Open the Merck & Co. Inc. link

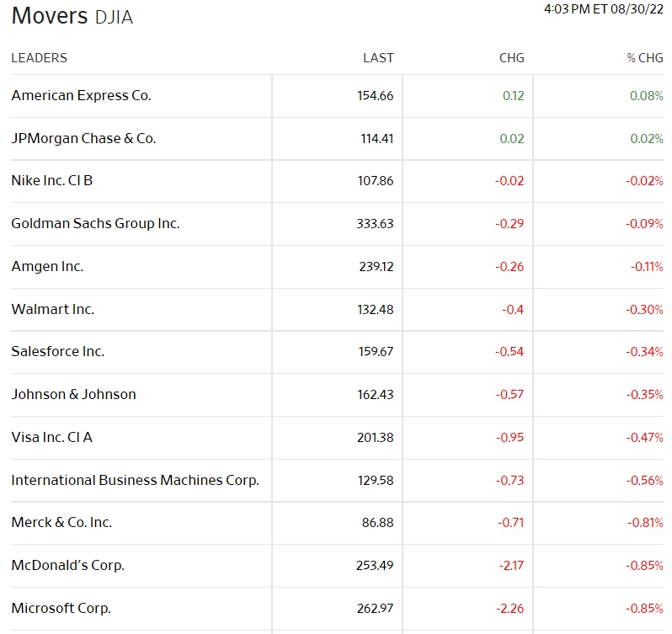[61, 523]
